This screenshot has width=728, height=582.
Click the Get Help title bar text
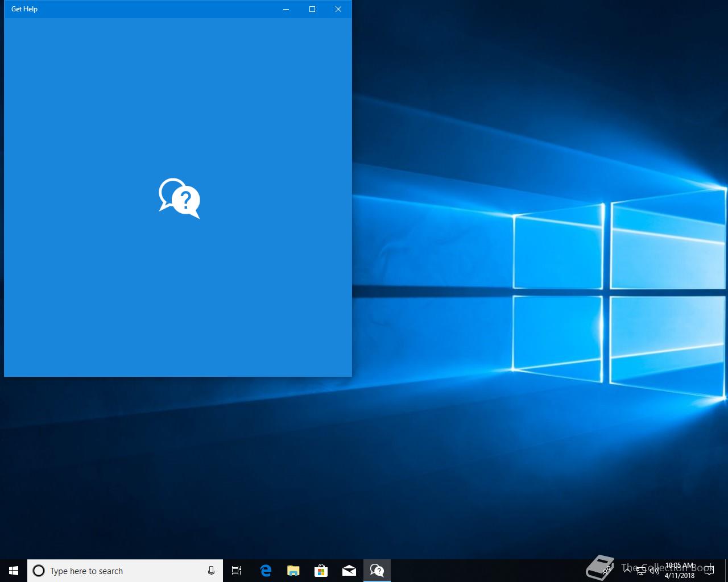coord(24,9)
